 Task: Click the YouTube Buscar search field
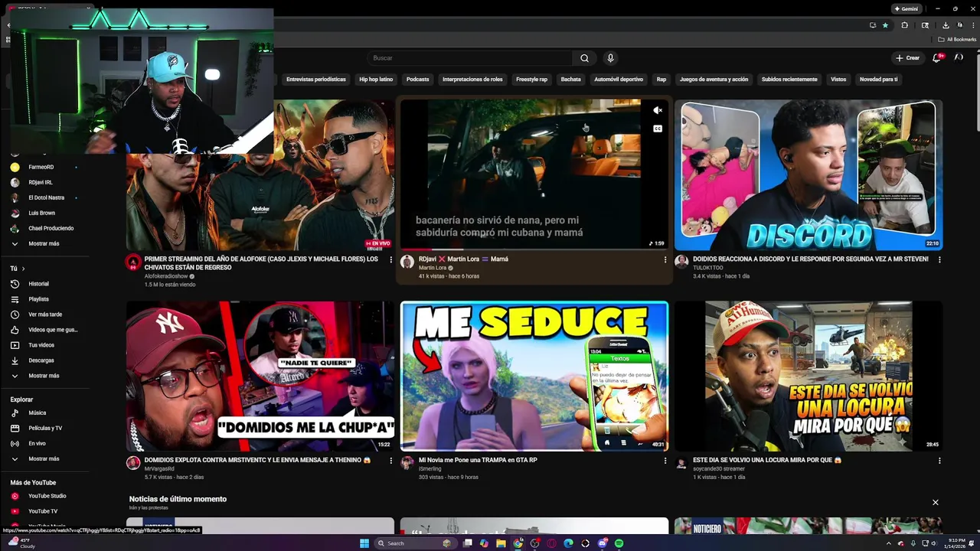[x=469, y=58]
